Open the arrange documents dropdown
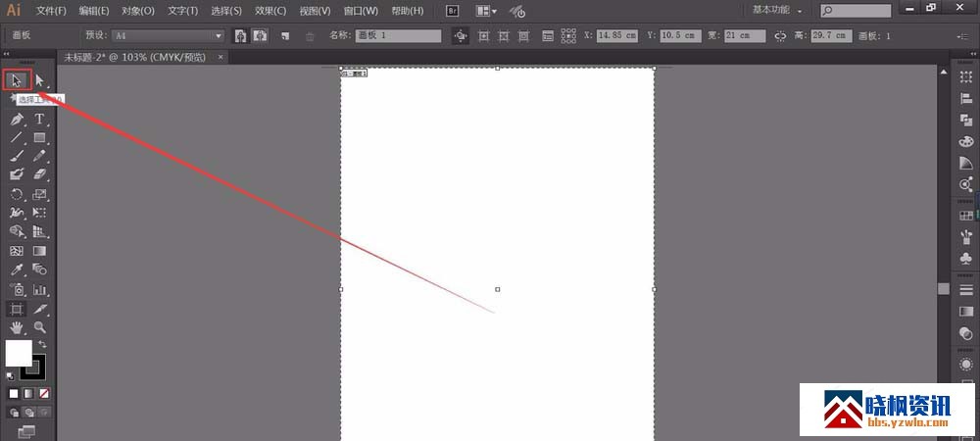The height and width of the screenshot is (441, 980). click(x=485, y=11)
